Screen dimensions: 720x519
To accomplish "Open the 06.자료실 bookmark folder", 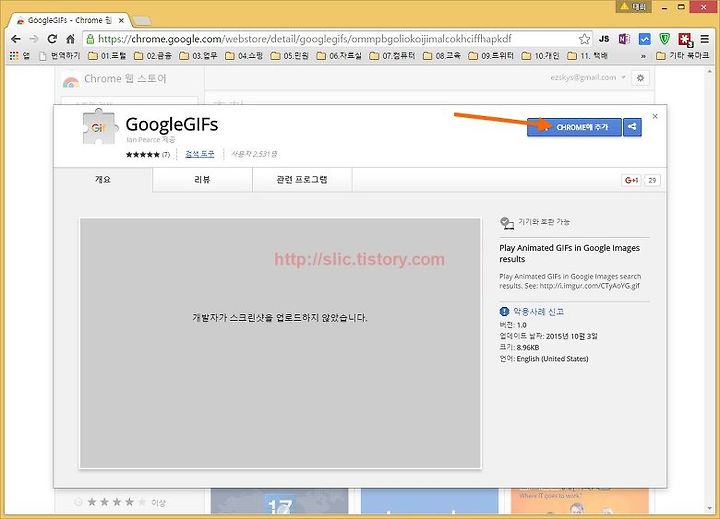I will (x=339, y=56).
